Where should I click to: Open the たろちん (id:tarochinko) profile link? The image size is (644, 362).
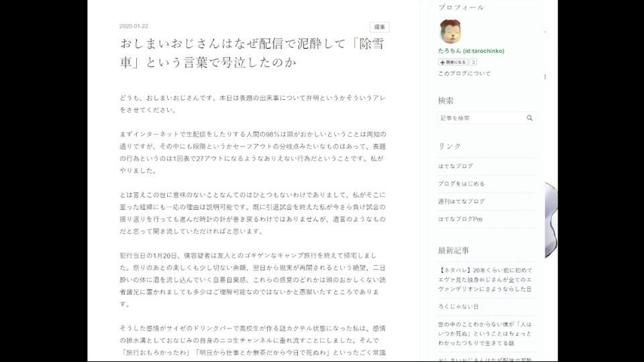tap(471, 51)
